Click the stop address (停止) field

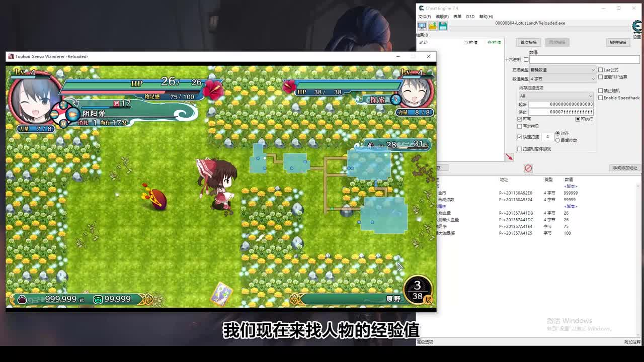point(561,112)
